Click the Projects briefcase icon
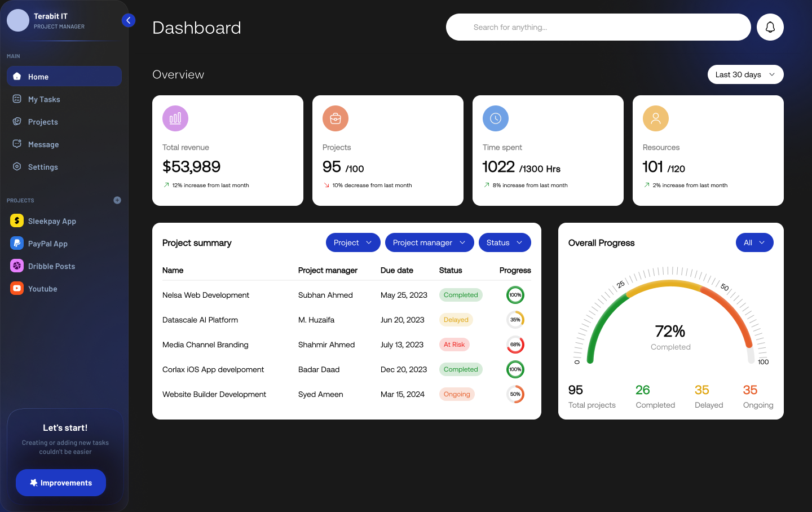This screenshot has height=512, width=812. [x=335, y=118]
